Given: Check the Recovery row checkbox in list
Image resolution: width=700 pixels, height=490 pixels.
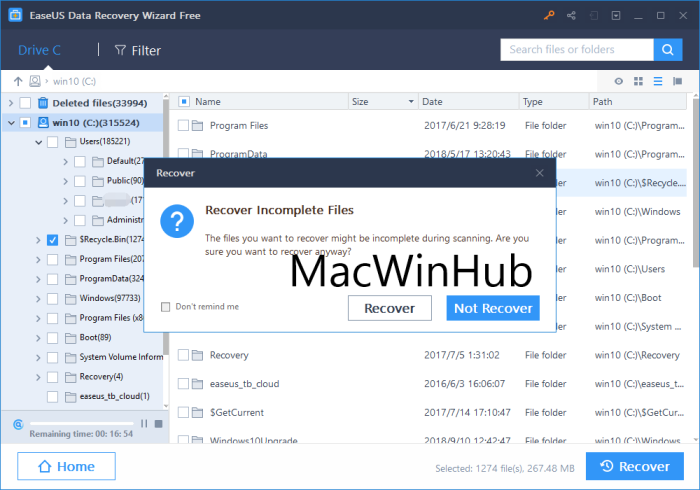Looking at the screenshot, I should (183, 355).
